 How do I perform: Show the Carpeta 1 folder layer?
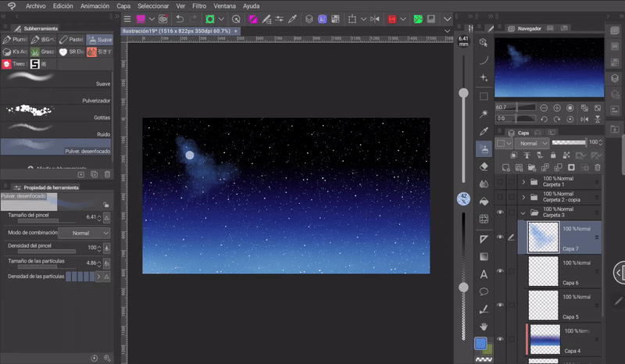(500, 182)
